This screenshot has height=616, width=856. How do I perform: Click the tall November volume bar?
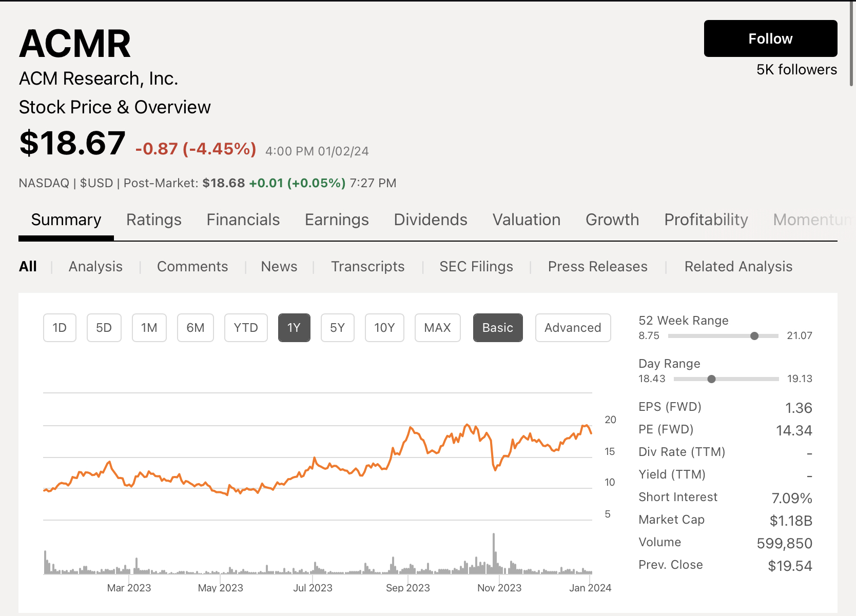pyautogui.click(x=494, y=553)
